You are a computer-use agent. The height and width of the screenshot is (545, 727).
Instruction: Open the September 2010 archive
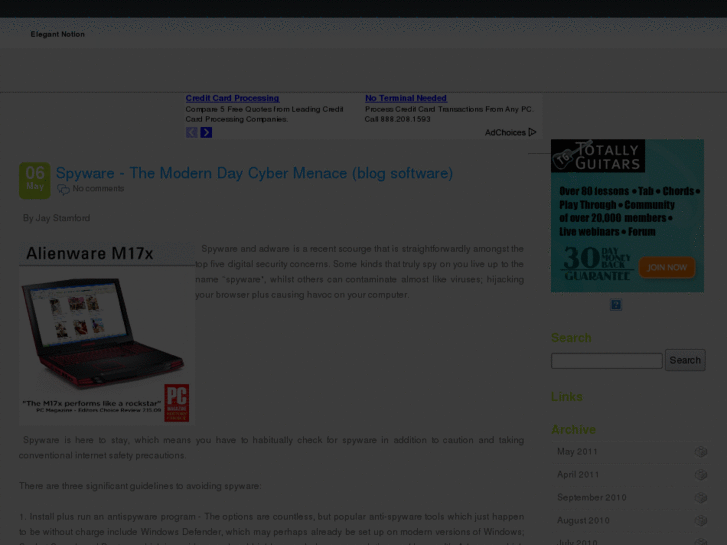(x=592, y=498)
